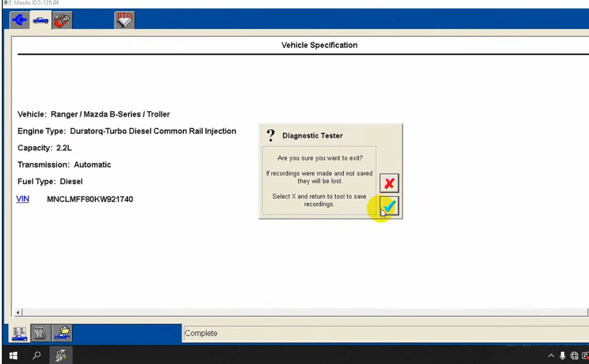This screenshot has height=364, width=589.
Task: Select the vehicle specification truck sub-tab
Action: tap(19, 333)
